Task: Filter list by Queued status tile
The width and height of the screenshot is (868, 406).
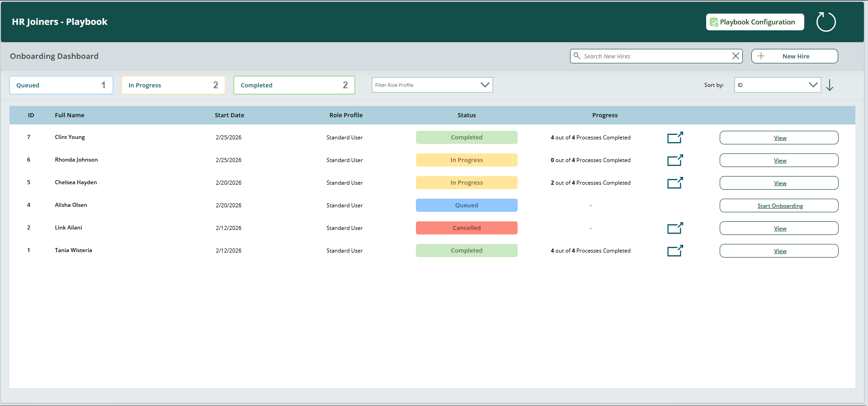Action: (x=61, y=85)
